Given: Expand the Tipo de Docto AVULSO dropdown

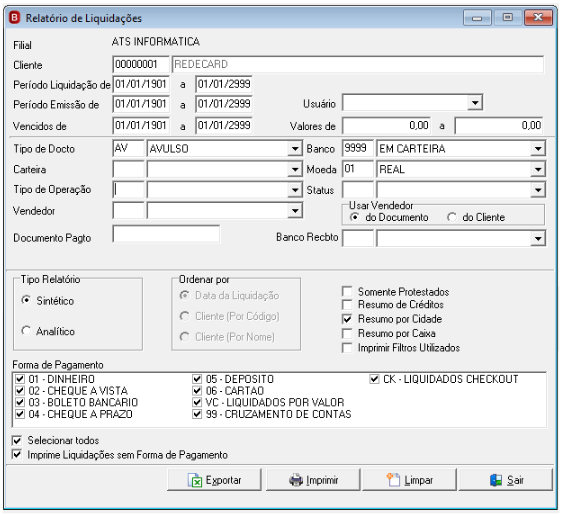Looking at the screenshot, I should tap(295, 148).
